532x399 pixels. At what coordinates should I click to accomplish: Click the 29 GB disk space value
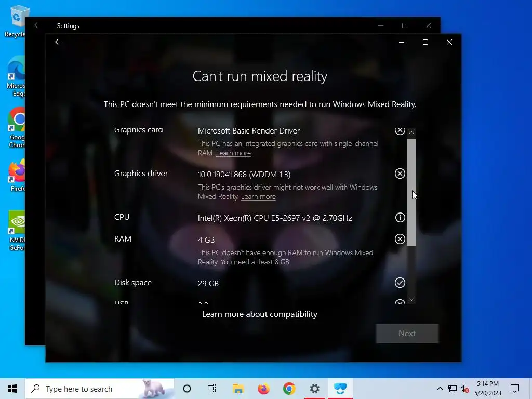[208, 283]
